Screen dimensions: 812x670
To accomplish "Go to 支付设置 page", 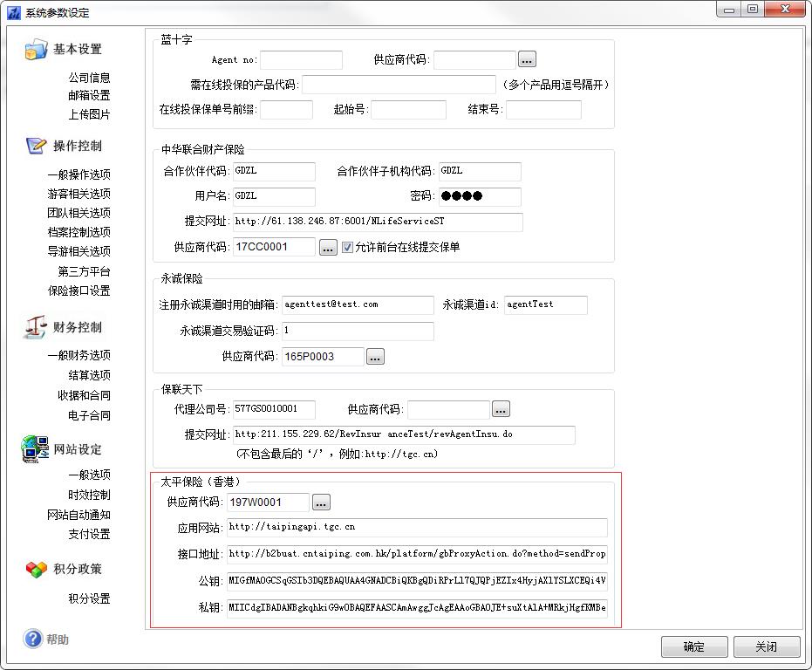I will pyautogui.click(x=89, y=534).
